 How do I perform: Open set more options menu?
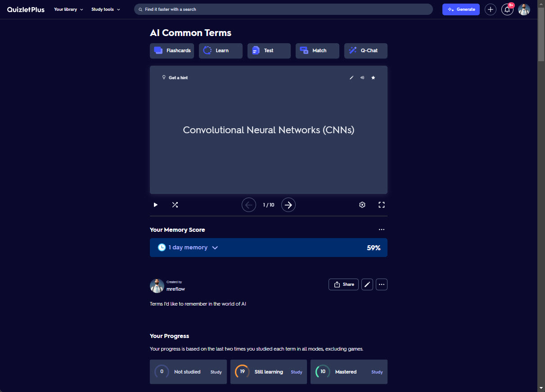coord(382,284)
